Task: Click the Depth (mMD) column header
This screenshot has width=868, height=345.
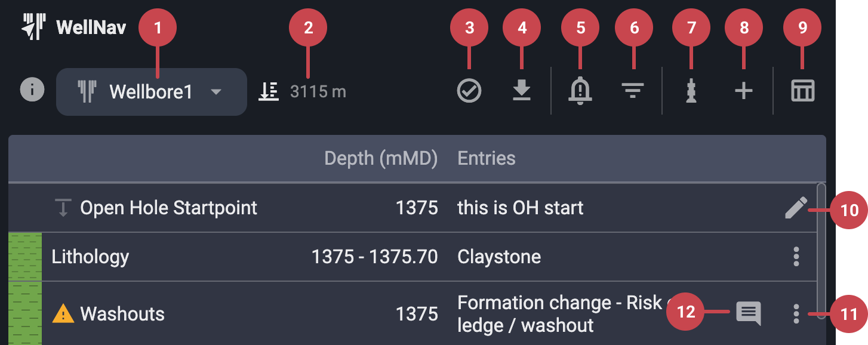Action: (381, 158)
